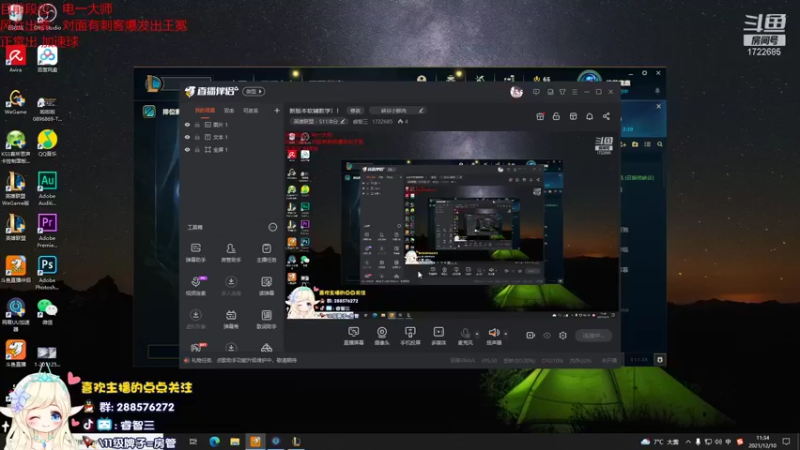Screen dimensions: 800x450
Task: Add a camera source
Action: 382,336
